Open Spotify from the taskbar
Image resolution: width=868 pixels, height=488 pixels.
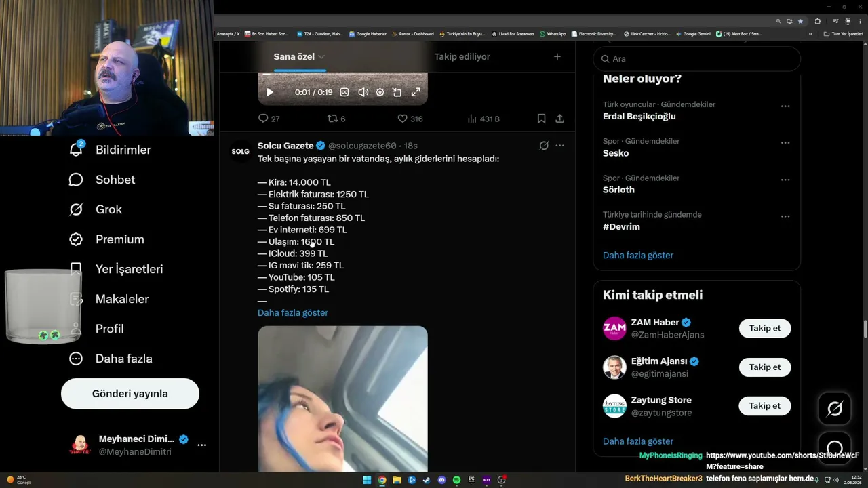coord(456,480)
